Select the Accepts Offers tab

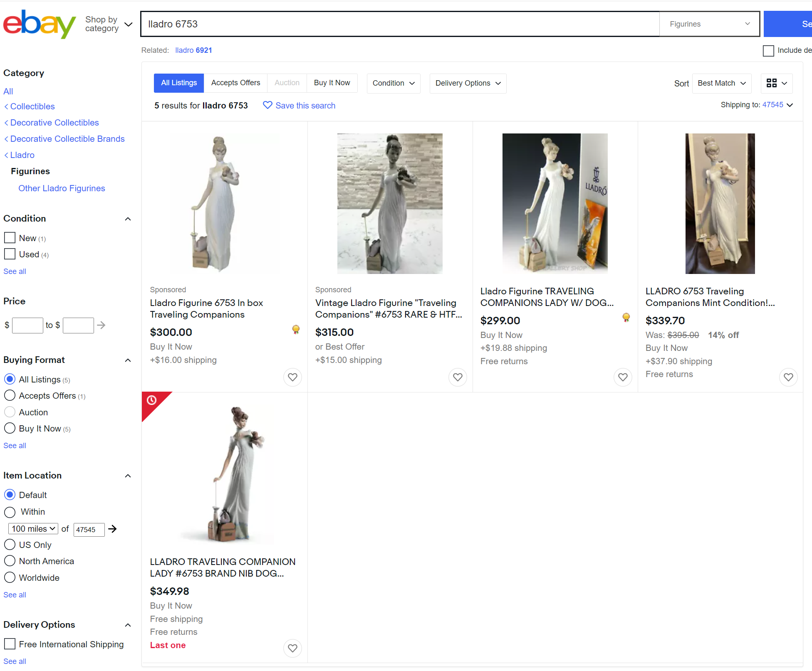[235, 83]
